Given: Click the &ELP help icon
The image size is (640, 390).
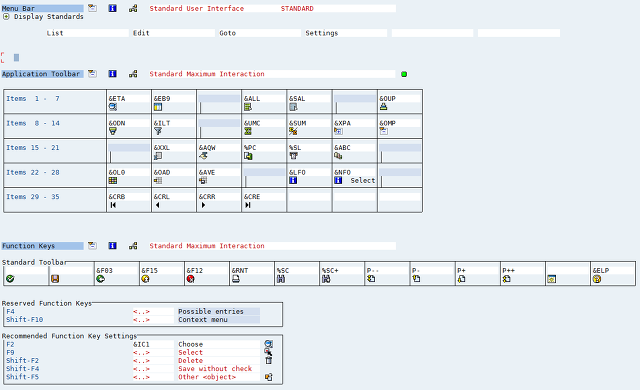Looking at the screenshot, I should click(597, 279).
